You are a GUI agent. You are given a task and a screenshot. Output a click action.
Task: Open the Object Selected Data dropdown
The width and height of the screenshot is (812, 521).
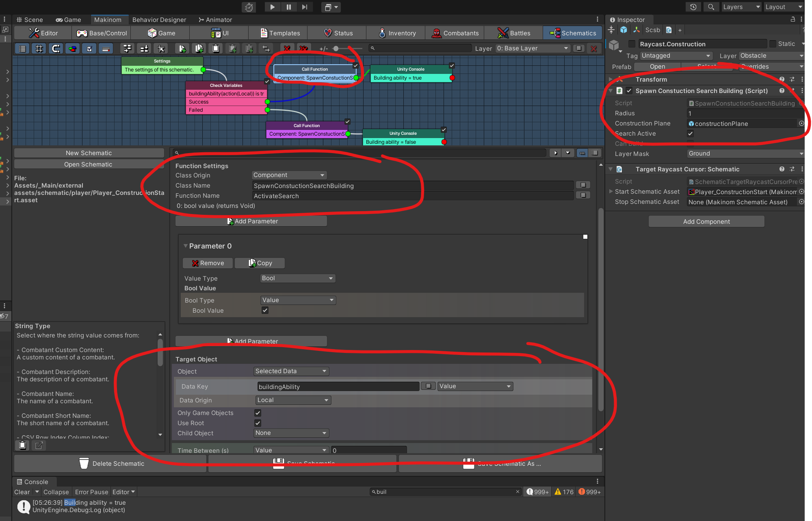(x=291, y=371)
